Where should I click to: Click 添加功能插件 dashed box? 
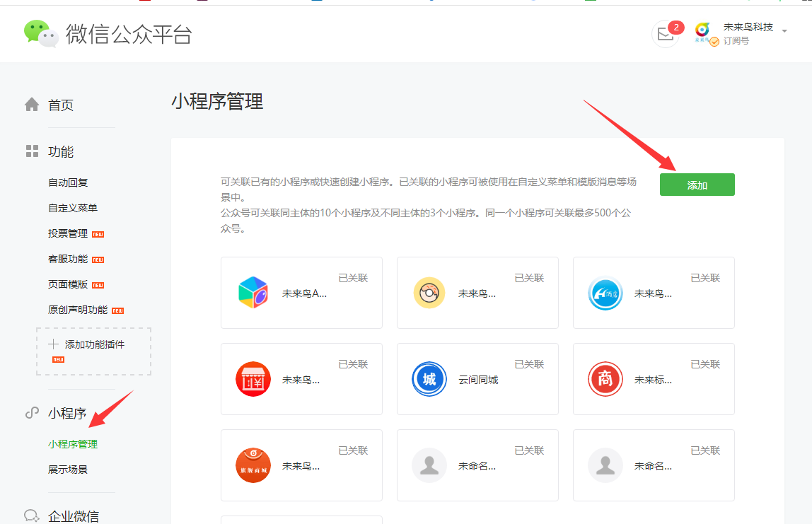(94, 351)
